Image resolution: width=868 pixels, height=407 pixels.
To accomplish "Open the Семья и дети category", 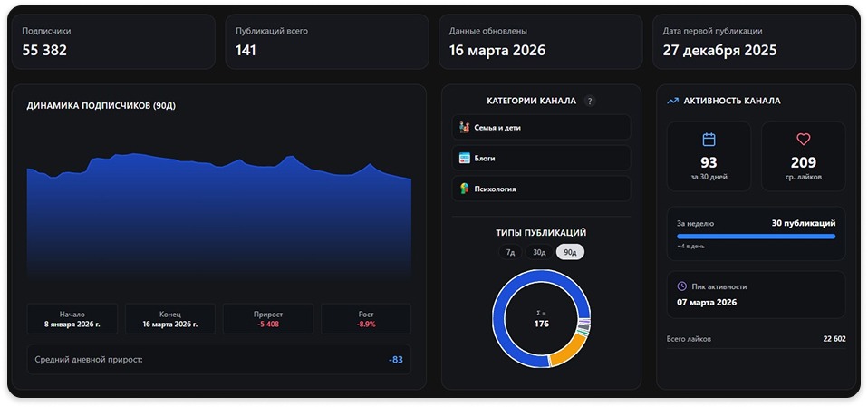I will pyautogui.click(x=541, y=128).
